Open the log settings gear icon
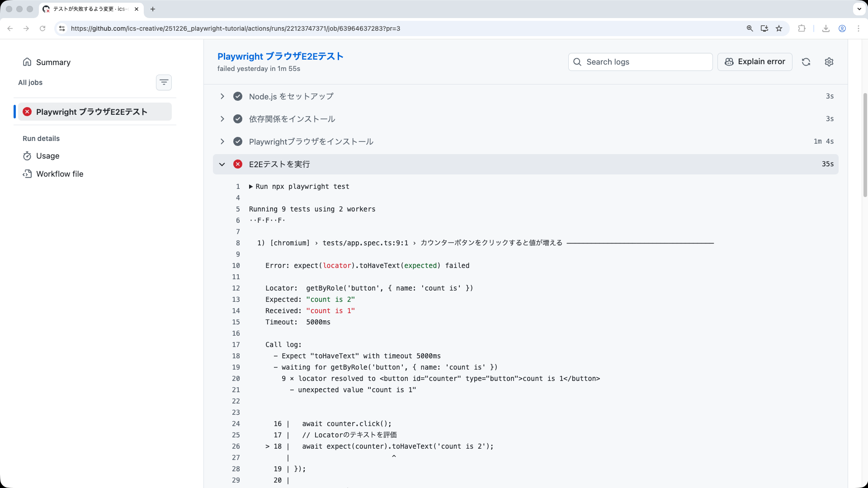Image resolution: width=868 pixels, height=488 pixels. (x=829, y=62)
